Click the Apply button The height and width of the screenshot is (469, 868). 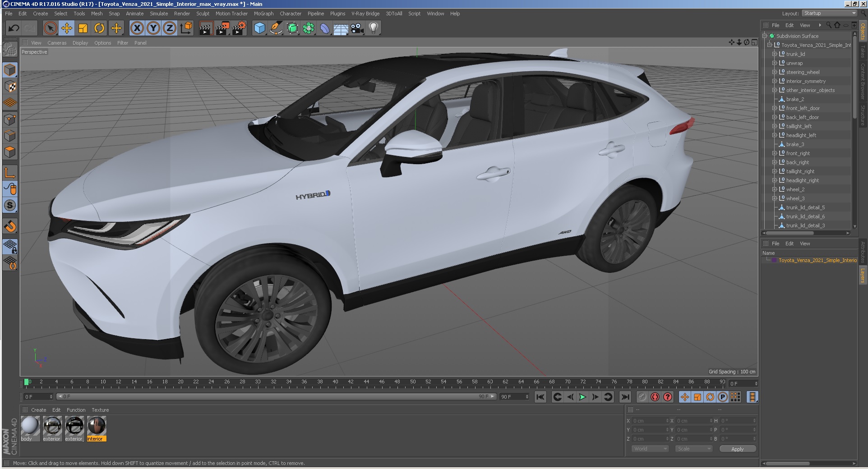tap(737, 449)
